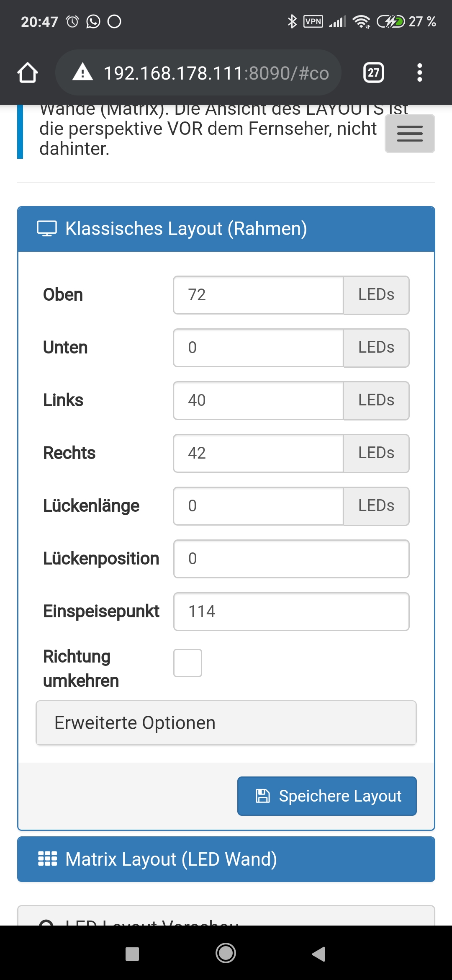Select the Einspeisepunkt input field
The width and height of the screenshot is (452, 980).
click(x=291, y=611)
